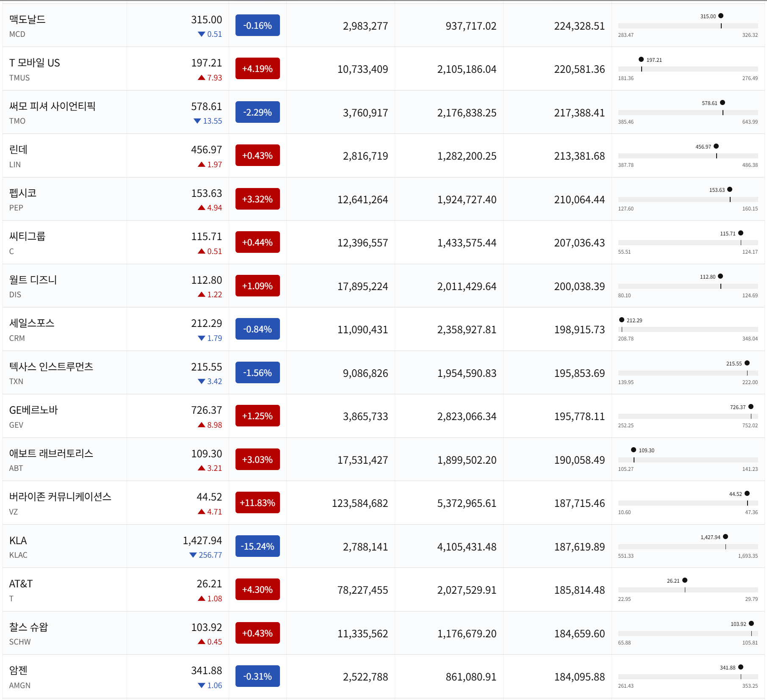The image size is (767, 700).
Task: Click the -2.29% change badge for TMO
Action: [258, 112]
